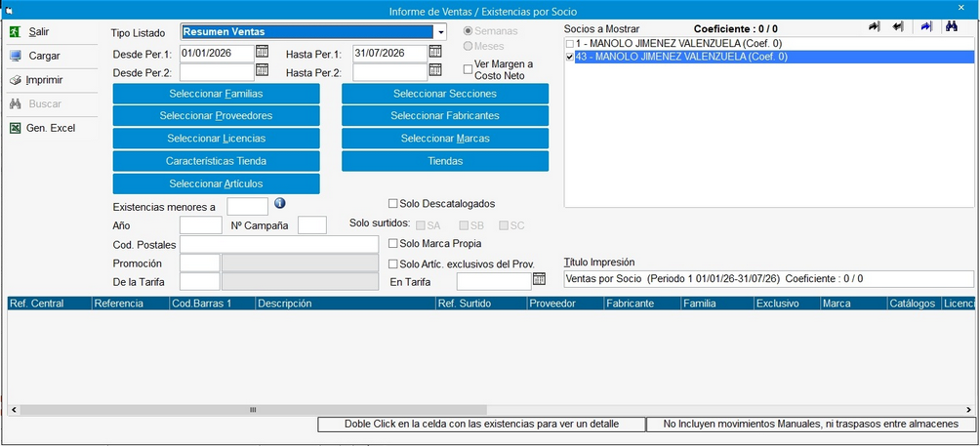Enable Ver Margen a Costo Neto checkbox

468,69
